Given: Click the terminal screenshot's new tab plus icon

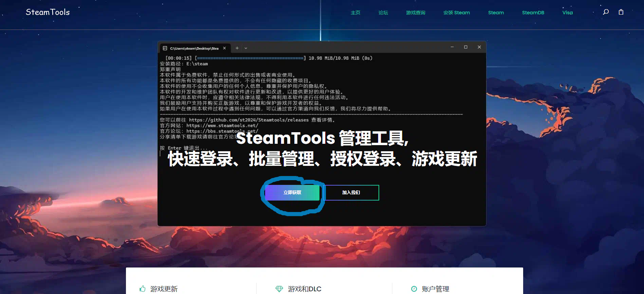Looking at the screenshot, I should click(237, 48).
